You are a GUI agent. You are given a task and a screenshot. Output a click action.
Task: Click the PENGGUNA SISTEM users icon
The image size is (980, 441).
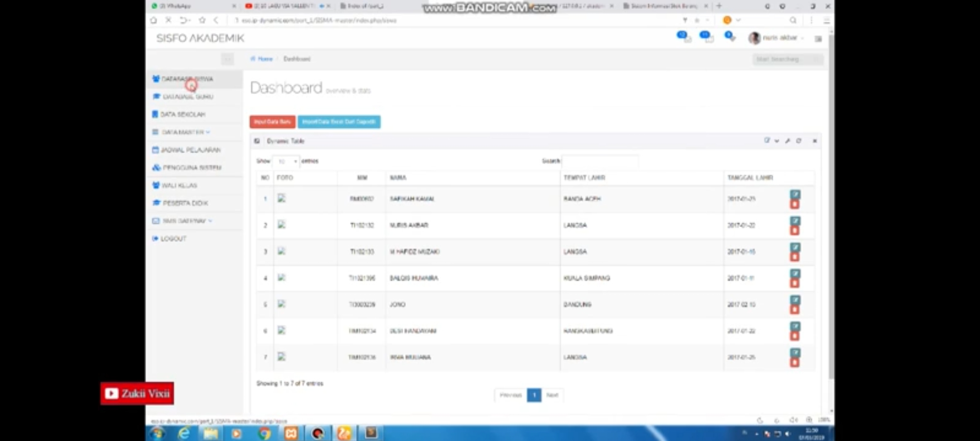pyautogui.click(x=156, y=167)
